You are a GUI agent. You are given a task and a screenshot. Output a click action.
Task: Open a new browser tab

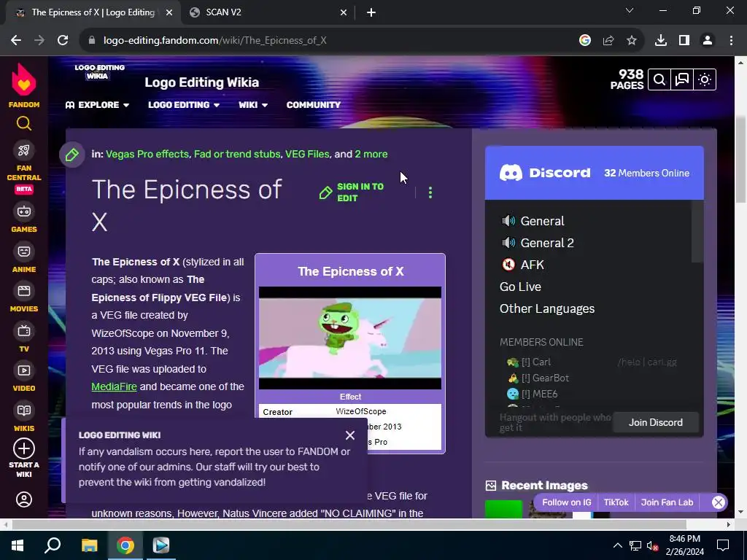click(371, 13)
